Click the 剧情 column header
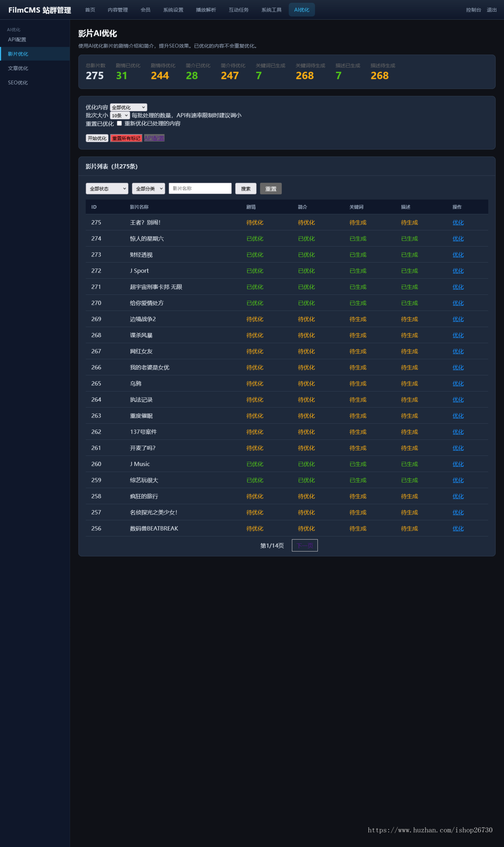This screenshot has width=504, height=847. click(x=251, y=207)
